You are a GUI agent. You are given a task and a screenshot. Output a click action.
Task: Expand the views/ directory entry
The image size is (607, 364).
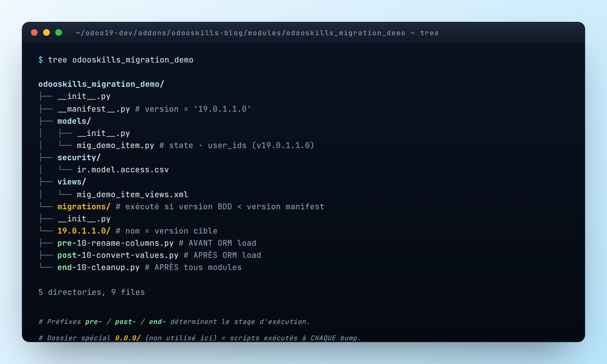(x=70, y=181)
